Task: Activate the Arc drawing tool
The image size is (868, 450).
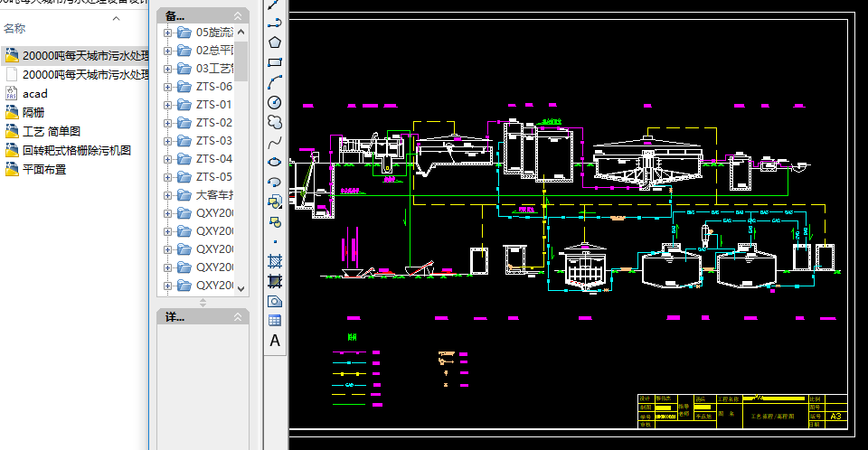Action: 275,82
